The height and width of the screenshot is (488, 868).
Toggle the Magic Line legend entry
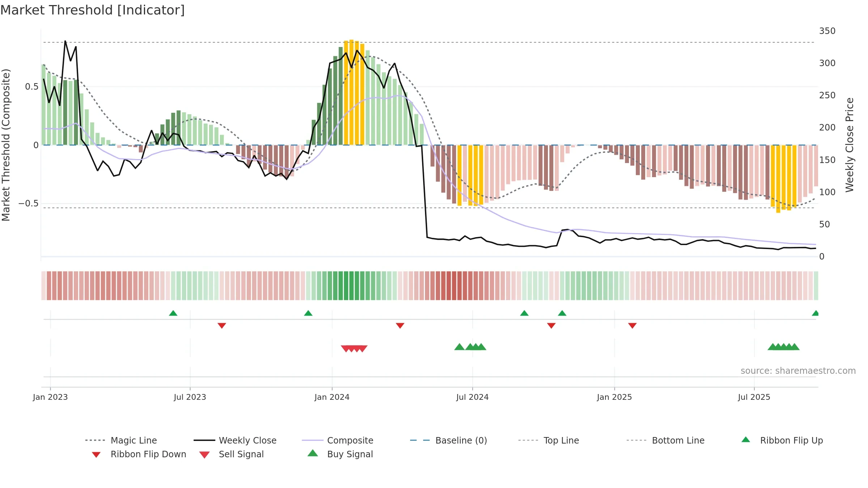pos(121,440)
